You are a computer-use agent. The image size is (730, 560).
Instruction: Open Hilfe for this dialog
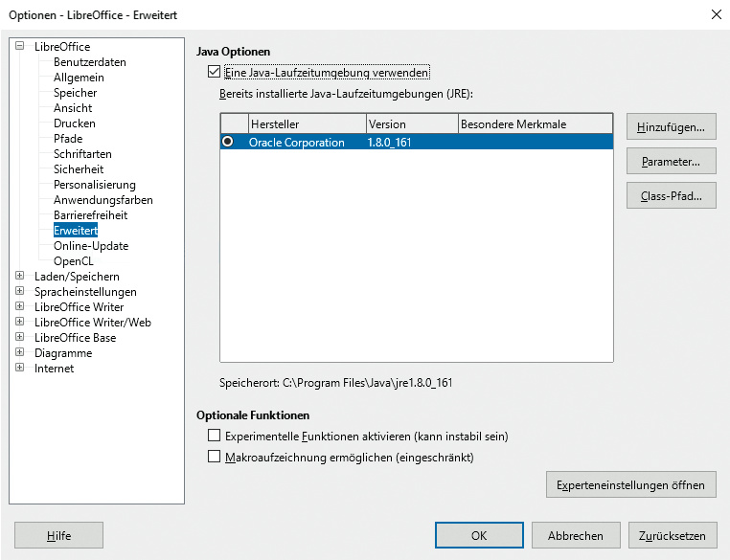pyautogui.click(x=58, y=535)
